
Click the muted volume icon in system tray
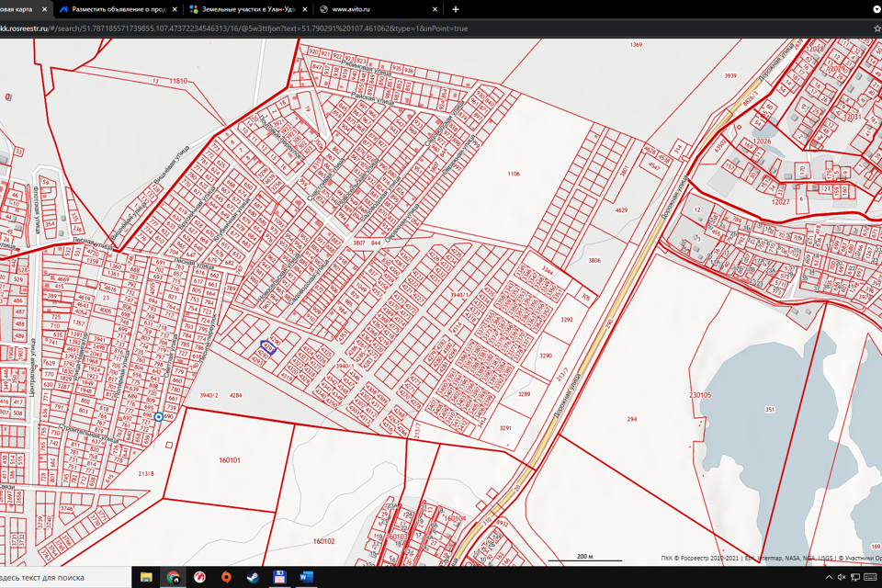tap(842, 578)
